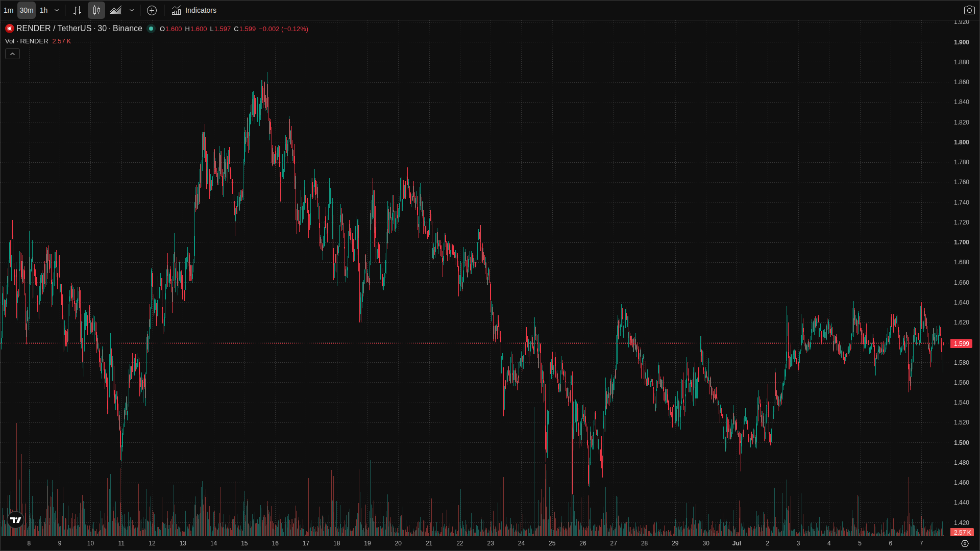The width and height of the screenshot is (980, 551).
Task: Select the Candles chart style icon
Action: click(x=96, y=10)
